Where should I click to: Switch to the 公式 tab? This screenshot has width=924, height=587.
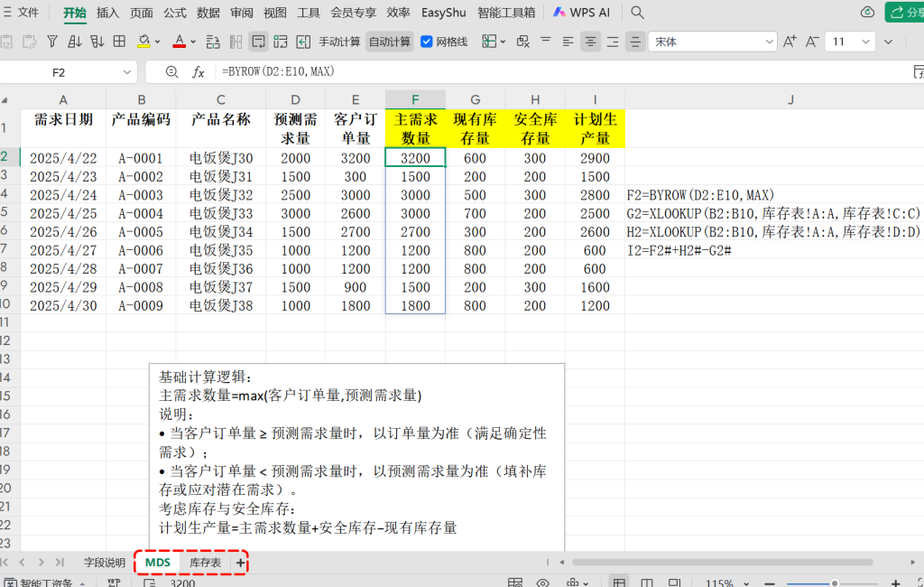click(x=175, y=13)
